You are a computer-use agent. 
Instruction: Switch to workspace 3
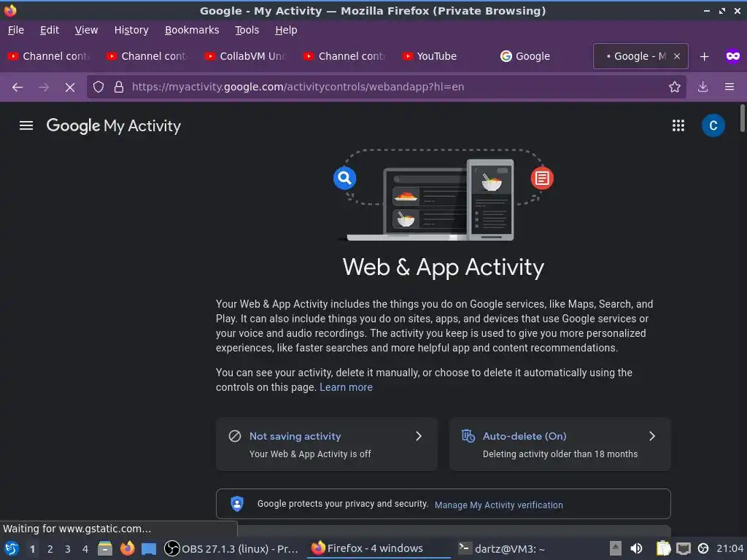pyautogui.click(x=68, y=549)
